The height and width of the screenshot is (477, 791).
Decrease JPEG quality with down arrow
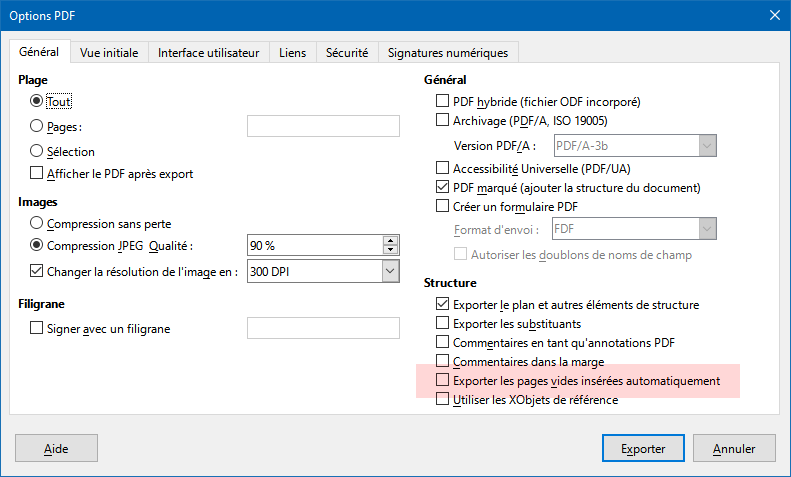(390, 250)
